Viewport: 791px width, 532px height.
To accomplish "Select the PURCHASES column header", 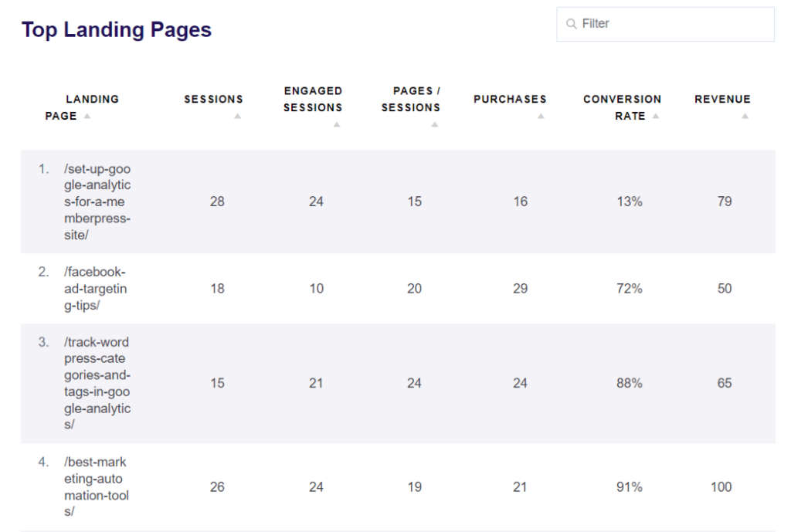I will [x=510, y=99].
